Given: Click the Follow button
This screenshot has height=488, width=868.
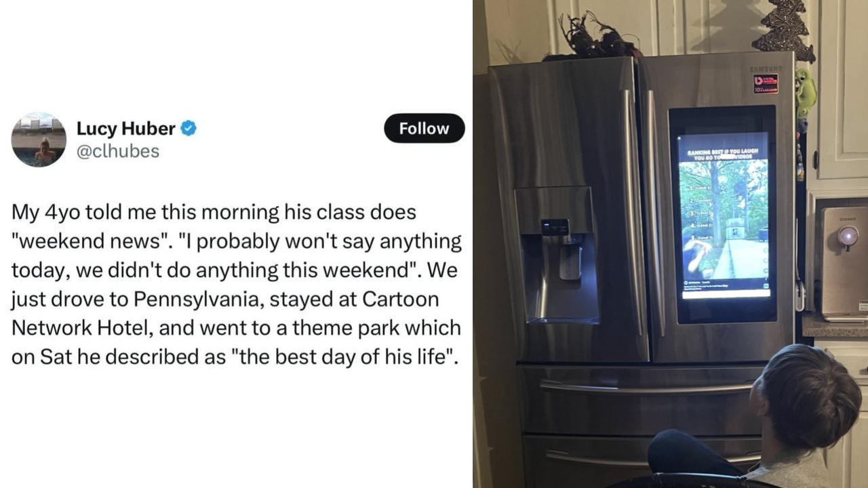Looking at the screenshot, I should pyautogui.click(x=424, y=128).
